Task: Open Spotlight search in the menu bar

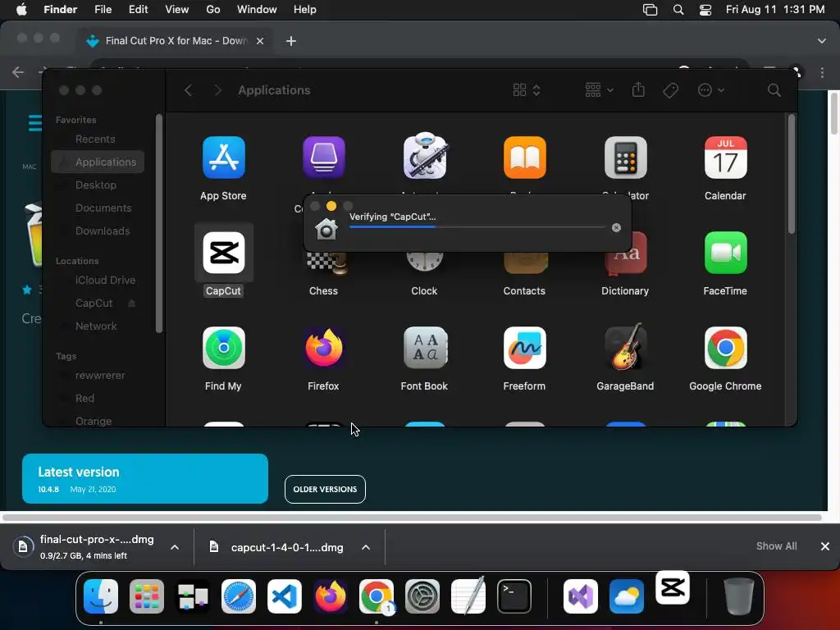Action: [x=678, y=10]
